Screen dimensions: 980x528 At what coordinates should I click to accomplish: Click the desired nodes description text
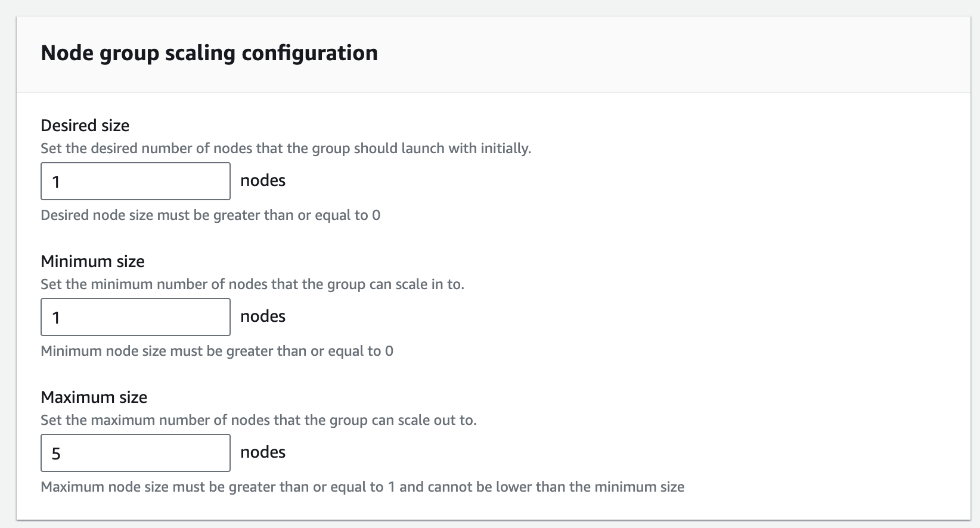(285, 148)
